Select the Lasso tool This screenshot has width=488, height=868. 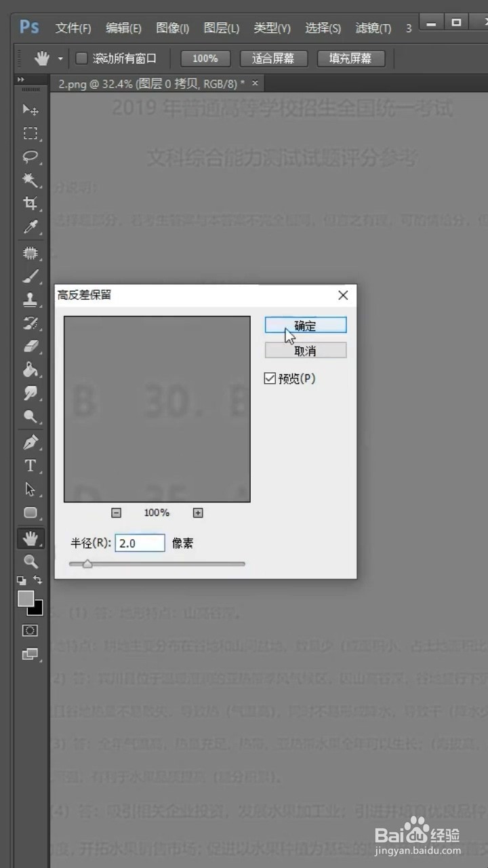pyautogui.click(x=30, y=157)
